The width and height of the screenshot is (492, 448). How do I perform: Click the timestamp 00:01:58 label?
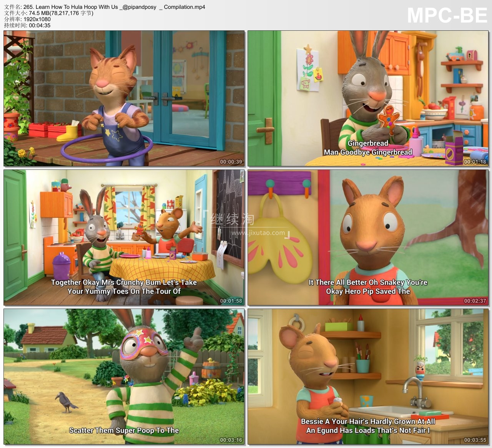[x=231, y=301]
